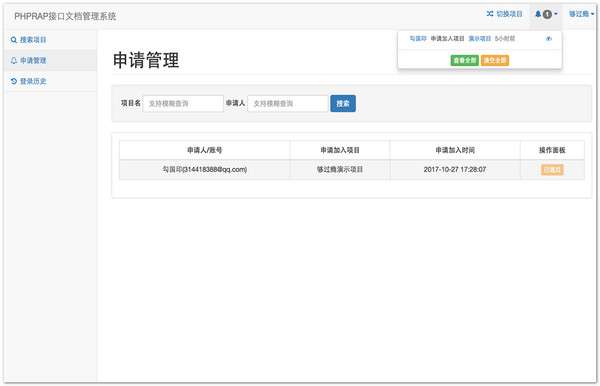The image size is (600, 386).
Task: Open the notification bell dropdown
Action: click(546, 14)
